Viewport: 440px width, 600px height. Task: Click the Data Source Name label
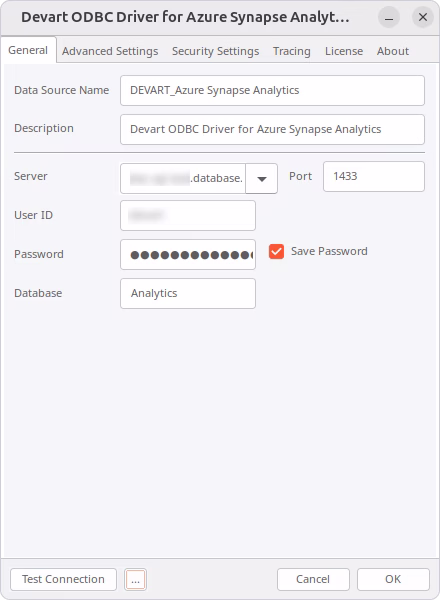tap(62, 90)
